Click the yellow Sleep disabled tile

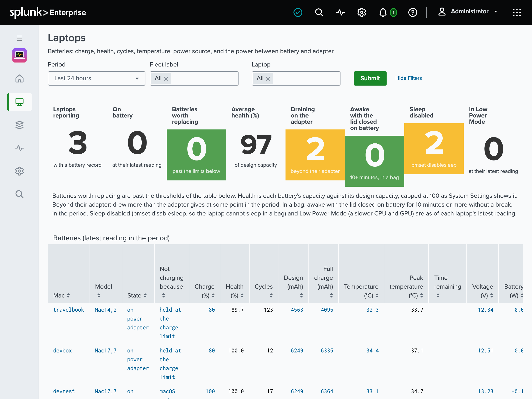click(434, 149)
